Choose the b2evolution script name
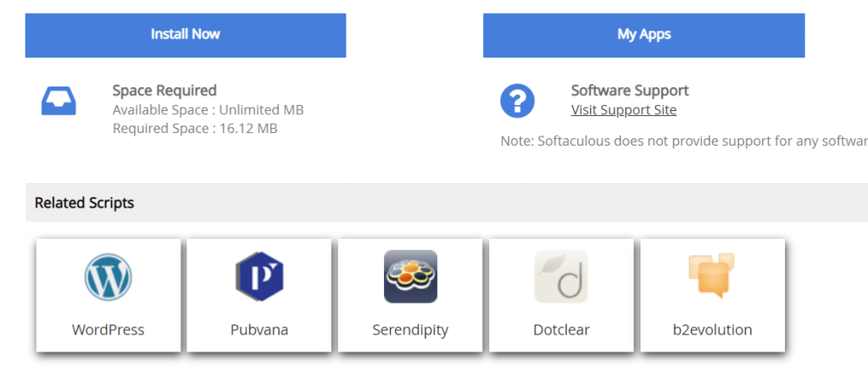 pyautogui.click(x=712, y=330)
